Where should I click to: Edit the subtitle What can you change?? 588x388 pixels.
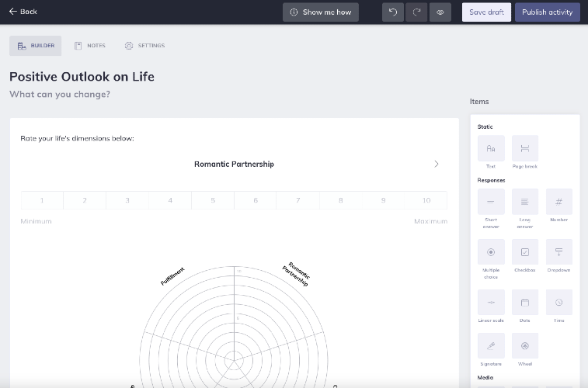60,94
